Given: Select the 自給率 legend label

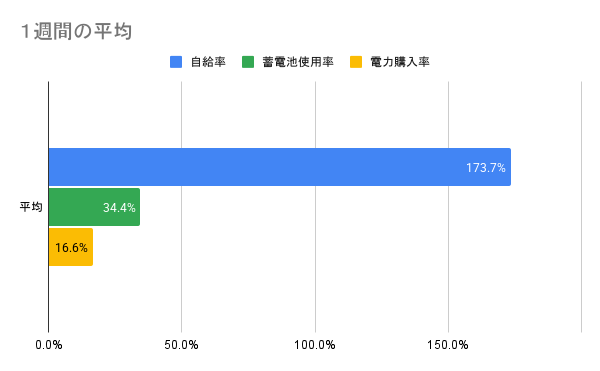Looking at the screenshot, I should click(208, 62).
